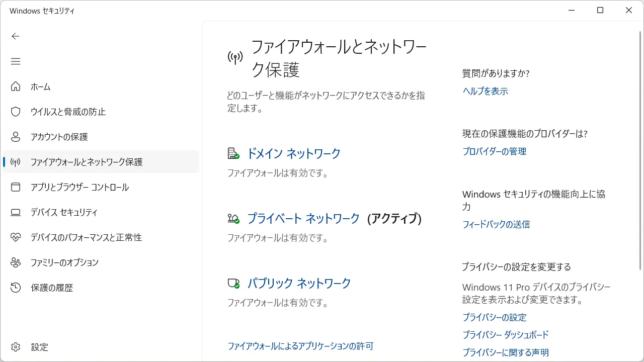Select アプリとブラウザー コントロール in sidebar

pos(79,187)
